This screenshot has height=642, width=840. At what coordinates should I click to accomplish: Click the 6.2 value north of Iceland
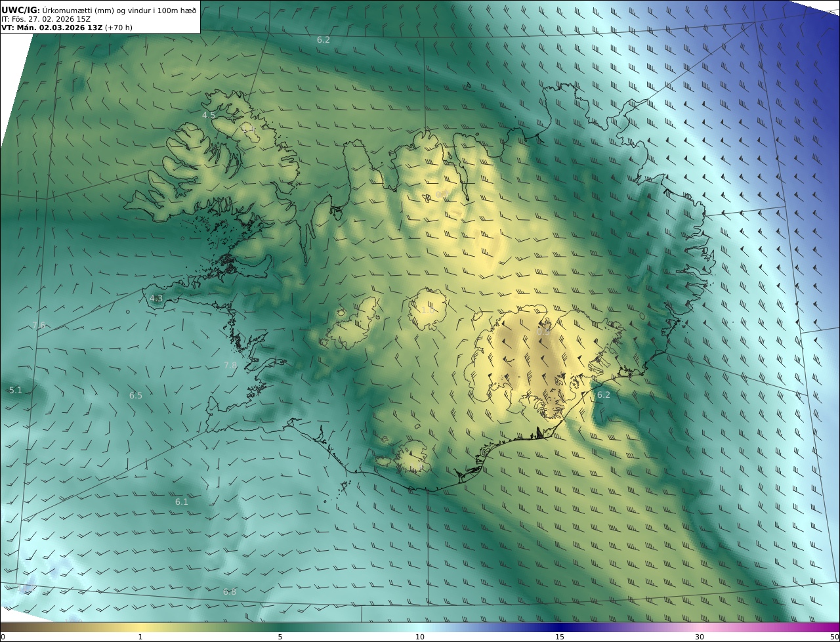324,40
